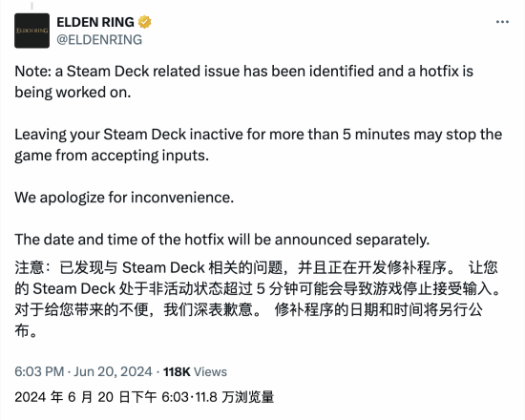Open the @ELDENRING handle link
The image size is (525, 420).
click(99, 40)
